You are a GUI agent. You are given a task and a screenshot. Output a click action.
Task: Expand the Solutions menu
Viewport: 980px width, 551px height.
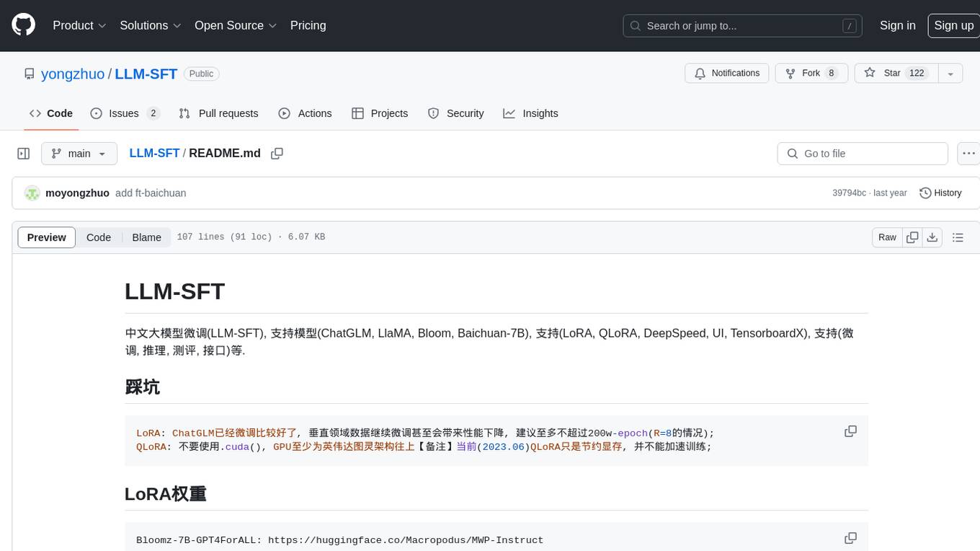(151, 25)
